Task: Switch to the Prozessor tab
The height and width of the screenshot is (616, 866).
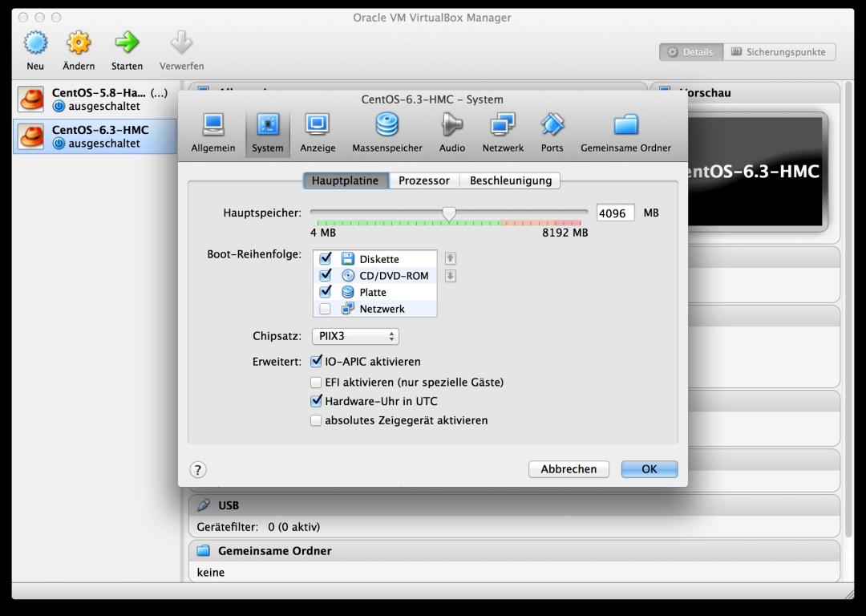Action: [x=423, y=180]
